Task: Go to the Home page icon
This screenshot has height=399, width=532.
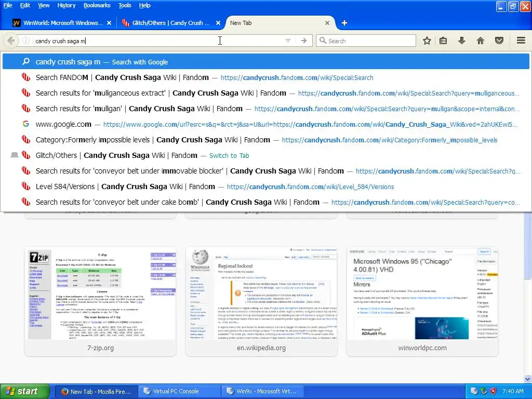Action: pos(481,41)
